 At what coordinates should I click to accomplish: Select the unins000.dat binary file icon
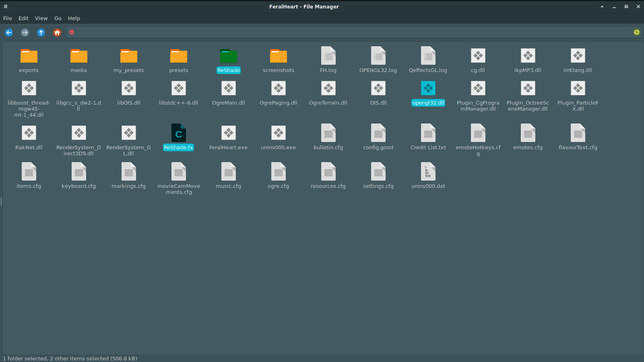(x=428, y=171)
